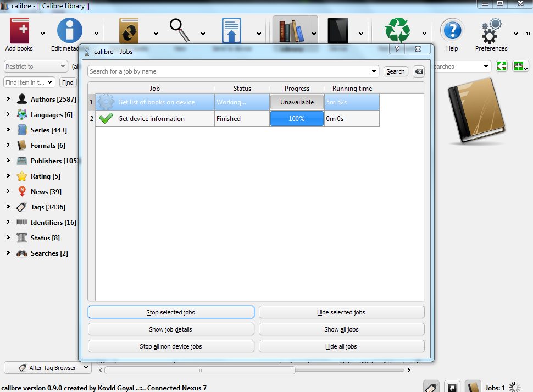Click the What's This help button in the Jobs dialog
Image resolution: width=533 pixels, height=392 pixels.
pyautogui.click(x=397, y=49)
